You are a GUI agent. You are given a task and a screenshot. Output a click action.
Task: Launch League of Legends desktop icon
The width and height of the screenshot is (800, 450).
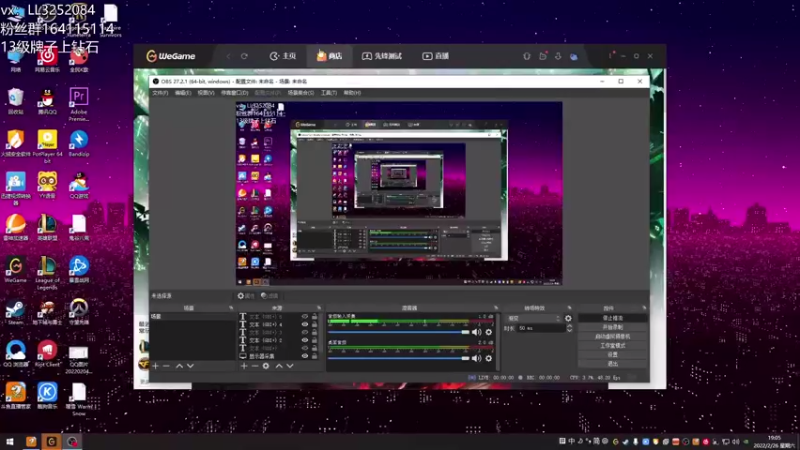tap(47, 273)
